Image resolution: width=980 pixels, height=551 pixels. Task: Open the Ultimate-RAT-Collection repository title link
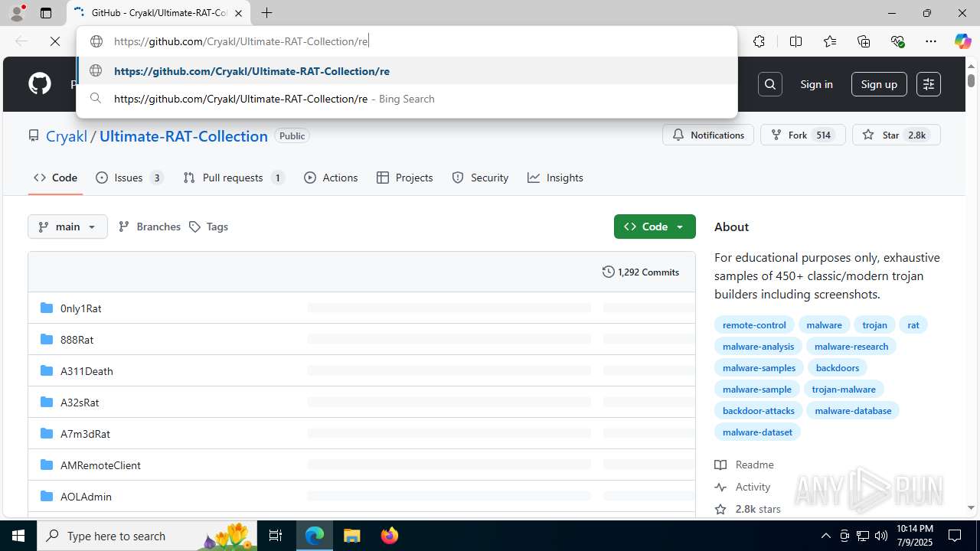184,135
